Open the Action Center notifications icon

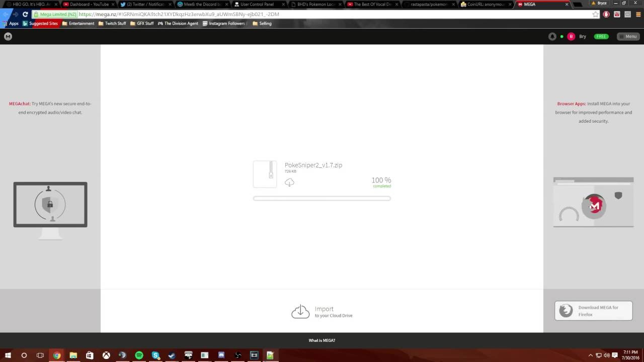coord(615,355)
